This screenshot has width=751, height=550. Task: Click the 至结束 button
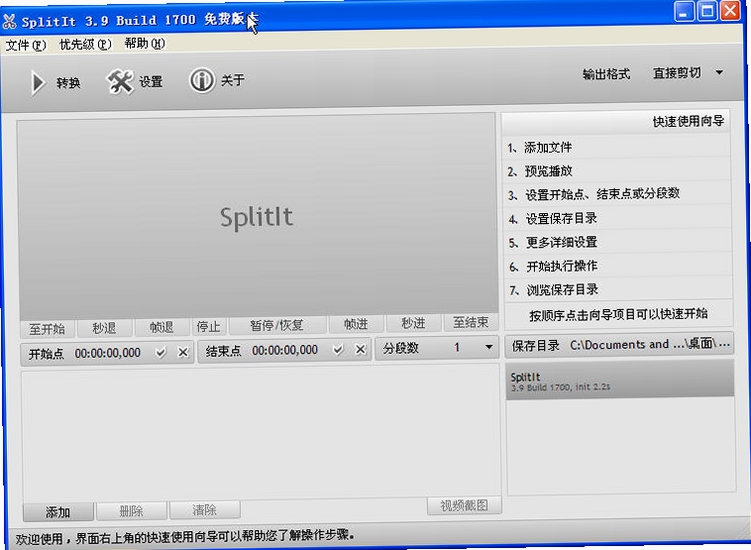(x=471, y=322)
